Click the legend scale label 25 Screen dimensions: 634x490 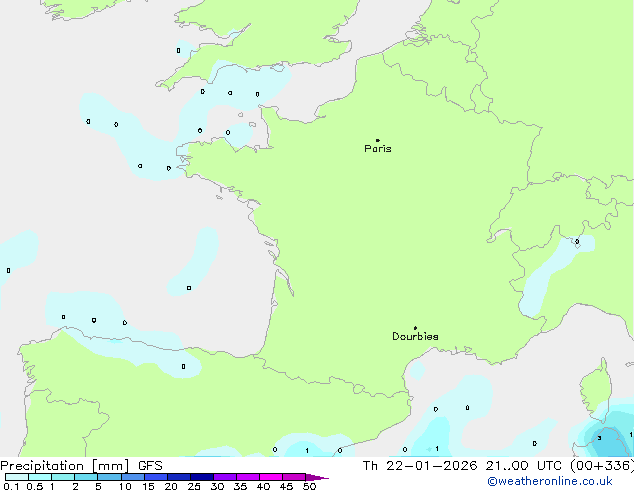[x=194, y=486]
